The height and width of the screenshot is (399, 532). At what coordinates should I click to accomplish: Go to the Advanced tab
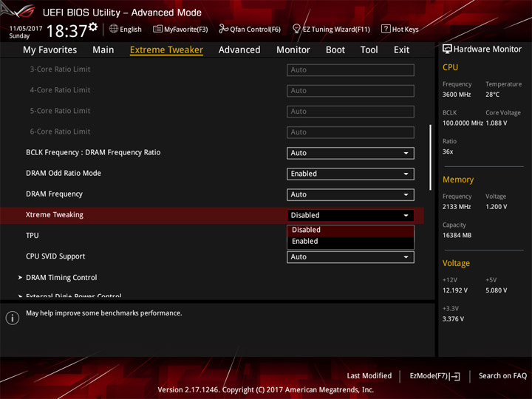tap(239, 50)
